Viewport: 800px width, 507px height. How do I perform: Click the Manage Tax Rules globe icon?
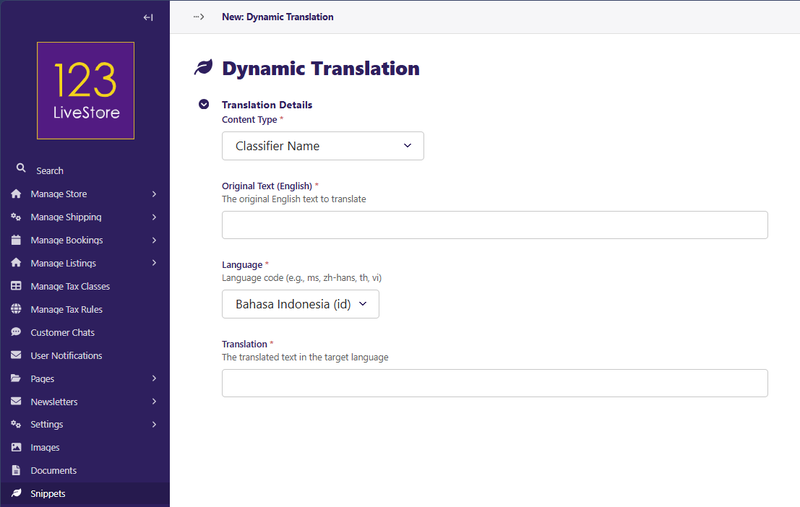click(x=16, y=309)
